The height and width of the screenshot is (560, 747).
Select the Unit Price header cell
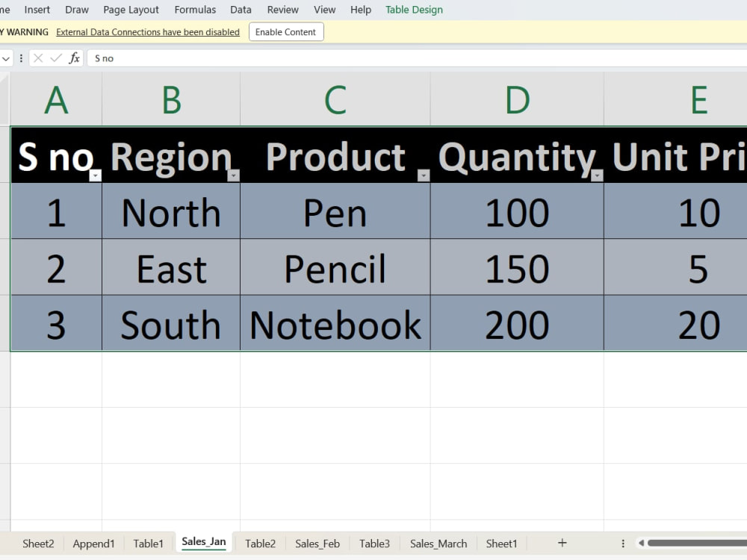coord(675,155)
